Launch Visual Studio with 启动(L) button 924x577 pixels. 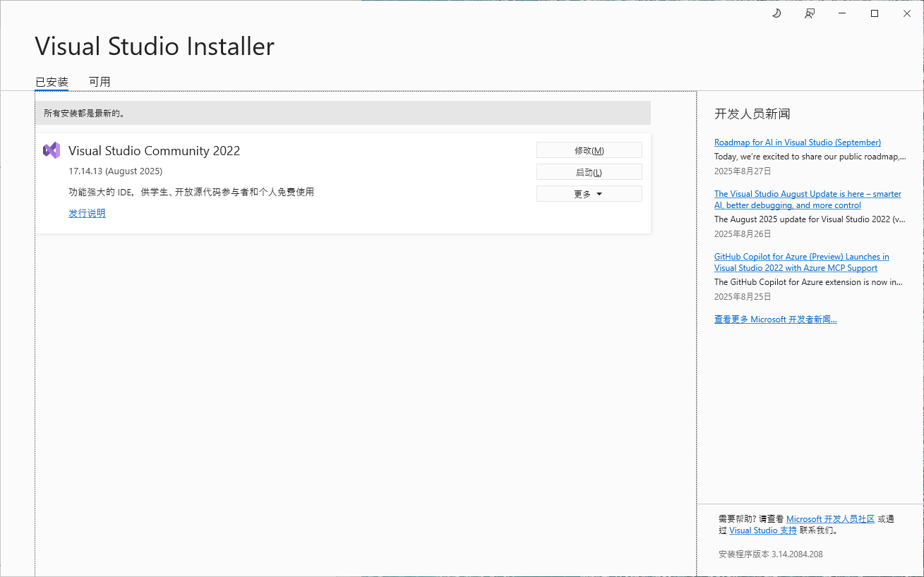tap(589, 172)
